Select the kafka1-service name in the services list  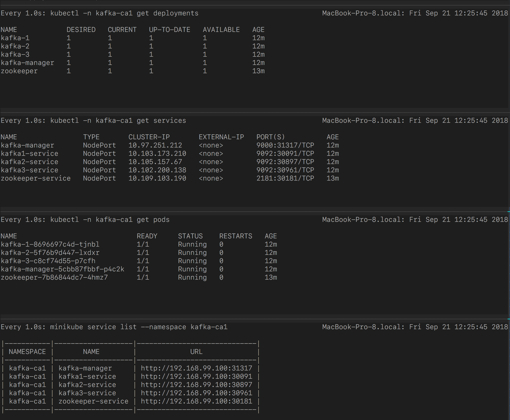(x=29, y=154)
